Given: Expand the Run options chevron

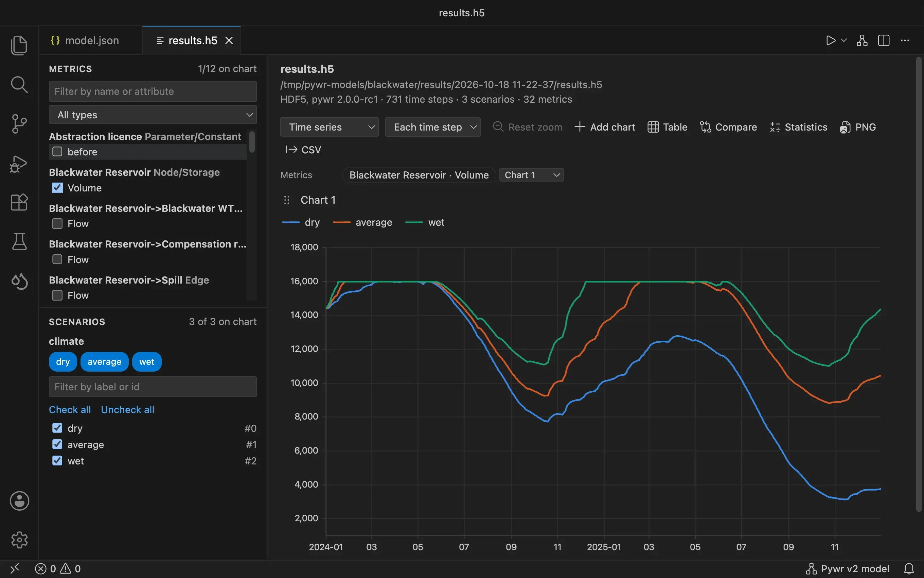Looking at the screenshot, I should [844, 40].
